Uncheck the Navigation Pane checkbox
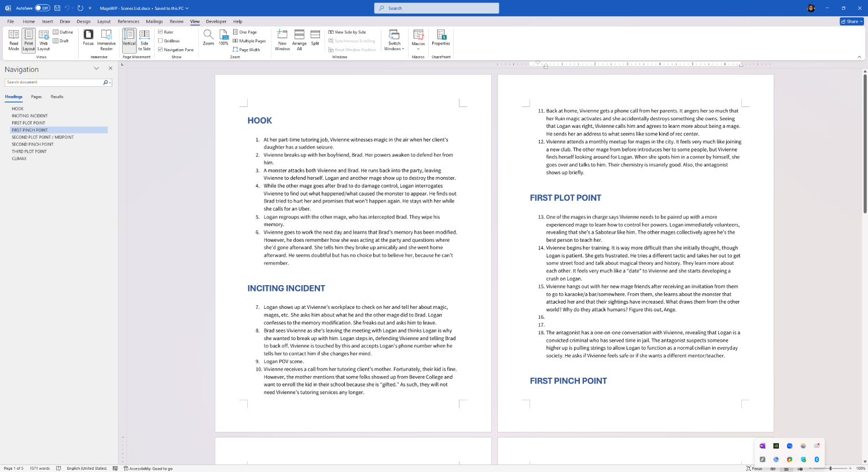Screen dimensions: 868x472 [160, 50]
